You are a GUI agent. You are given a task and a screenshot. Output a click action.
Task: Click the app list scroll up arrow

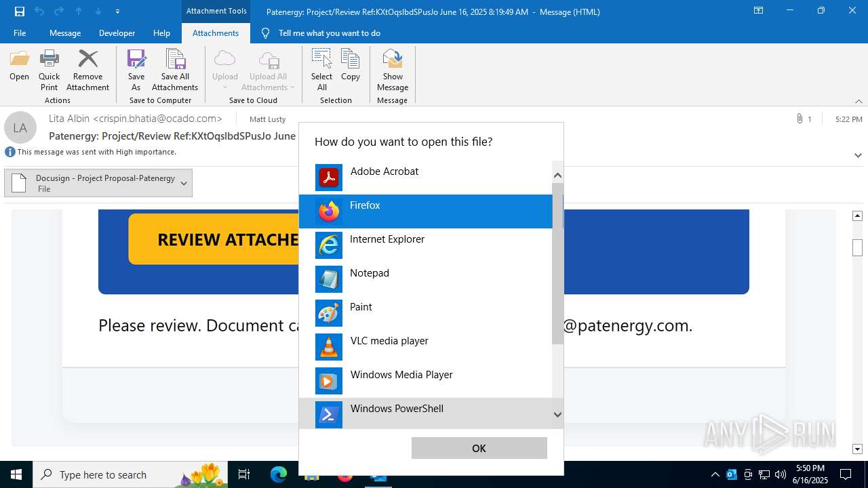coord(557,175)
